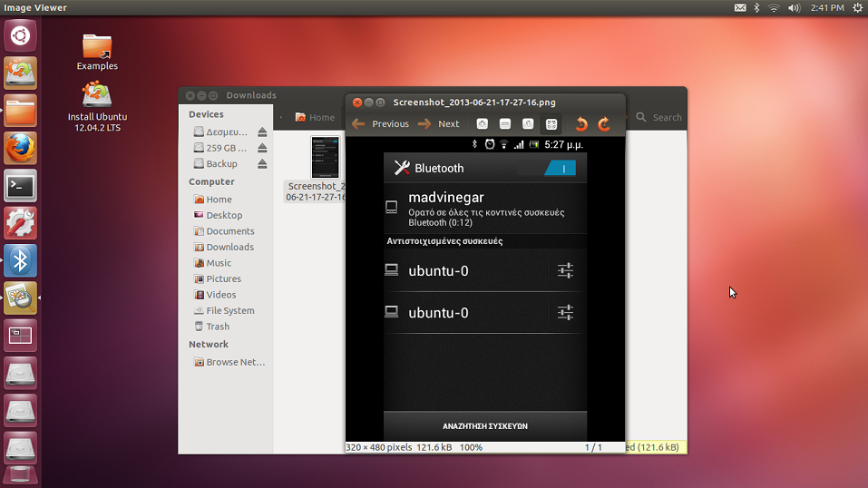
Task: Open Bluetooth from the launcher
Action: pyautogui.click(x=20, y=261)
